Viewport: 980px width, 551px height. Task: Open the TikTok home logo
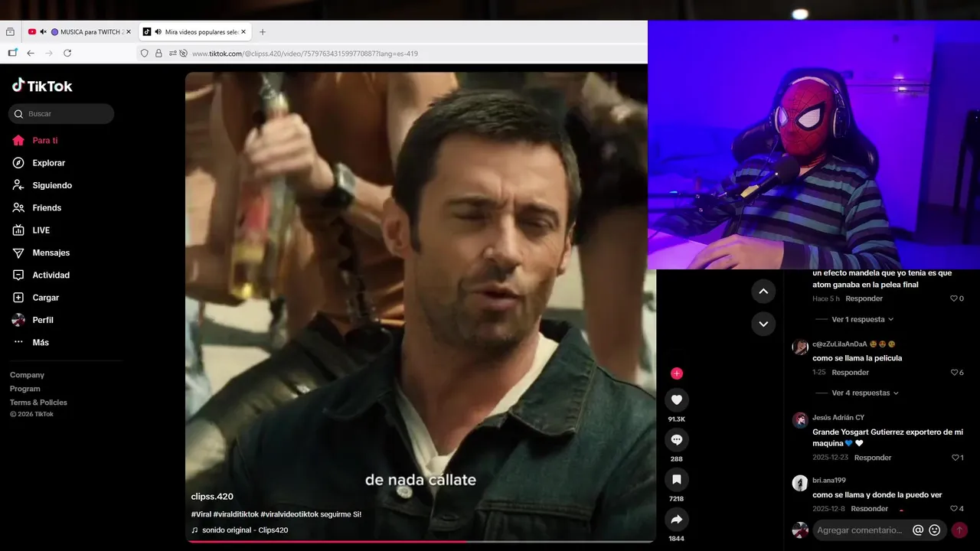coord(42,86)
